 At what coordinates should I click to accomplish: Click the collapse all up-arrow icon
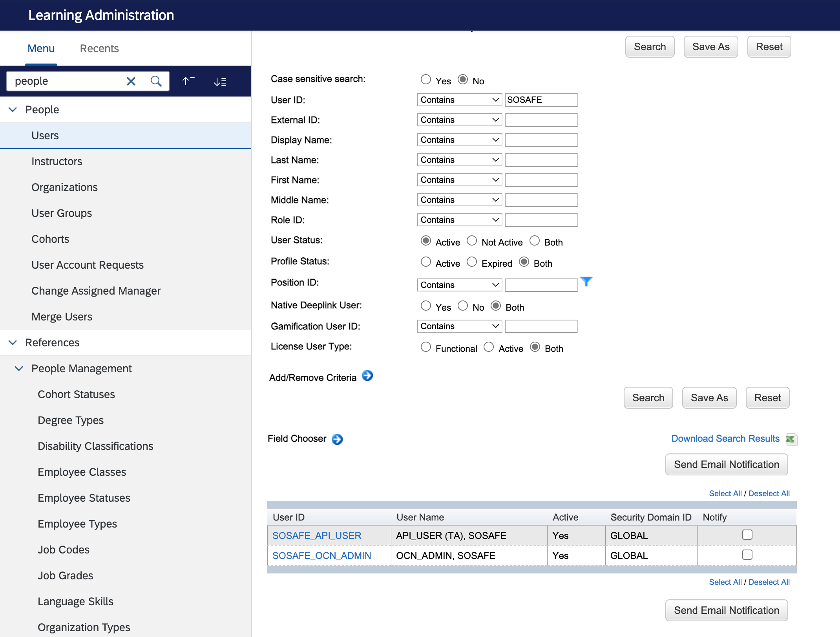point(188,81)
